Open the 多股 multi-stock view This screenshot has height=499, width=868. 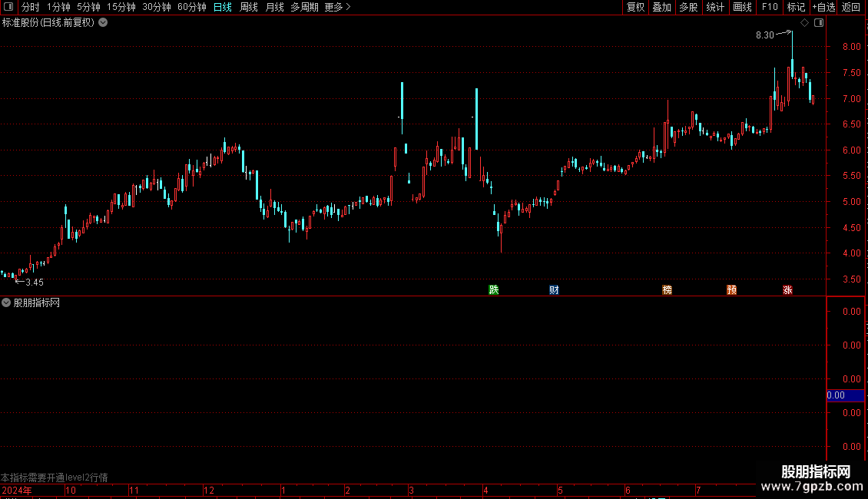[x=688, y=7]
